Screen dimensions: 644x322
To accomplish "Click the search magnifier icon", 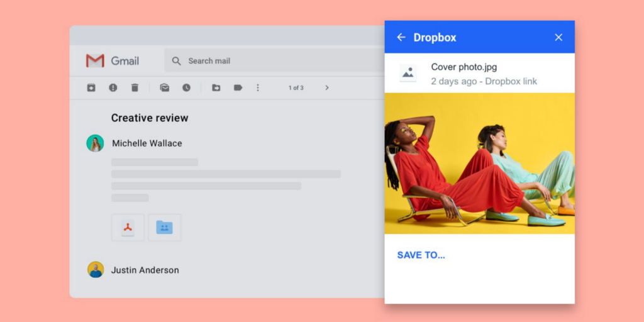I will pos(176,61).
